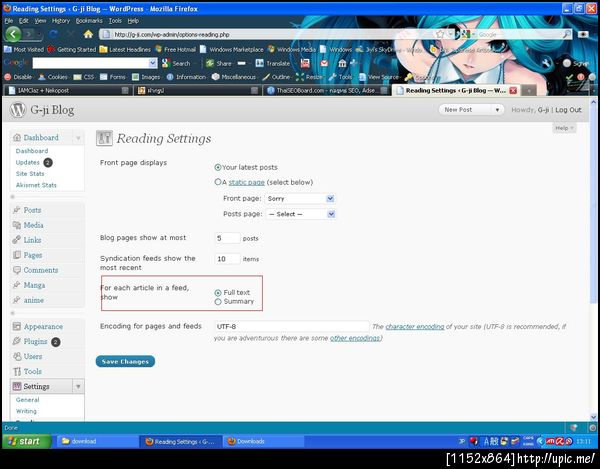The height and width of the screenshot is (469, 600).
Task: Click the Web Developer Images toolbar item
Action: 146,77
